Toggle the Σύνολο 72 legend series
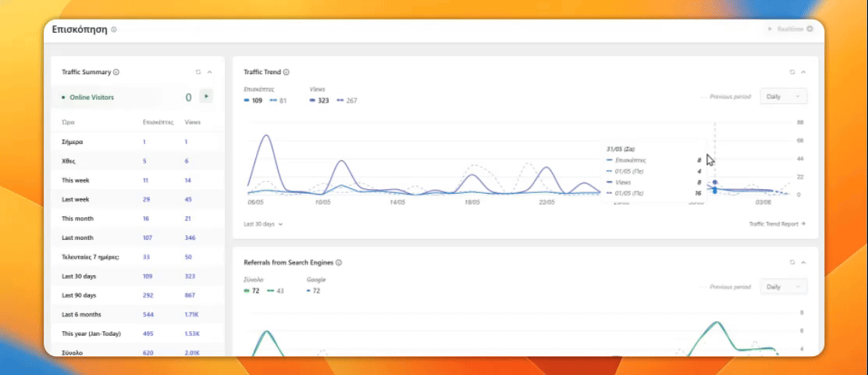 (252, 291)
